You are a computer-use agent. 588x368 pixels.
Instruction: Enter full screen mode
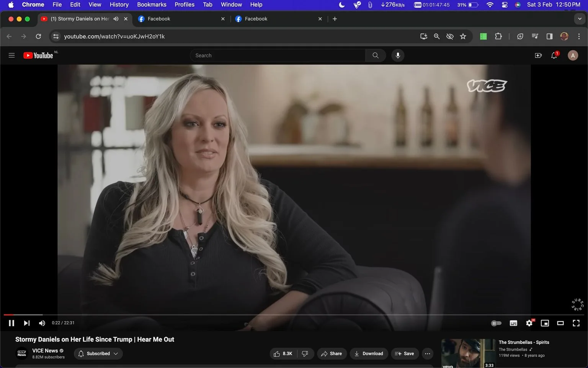[576, 323]
